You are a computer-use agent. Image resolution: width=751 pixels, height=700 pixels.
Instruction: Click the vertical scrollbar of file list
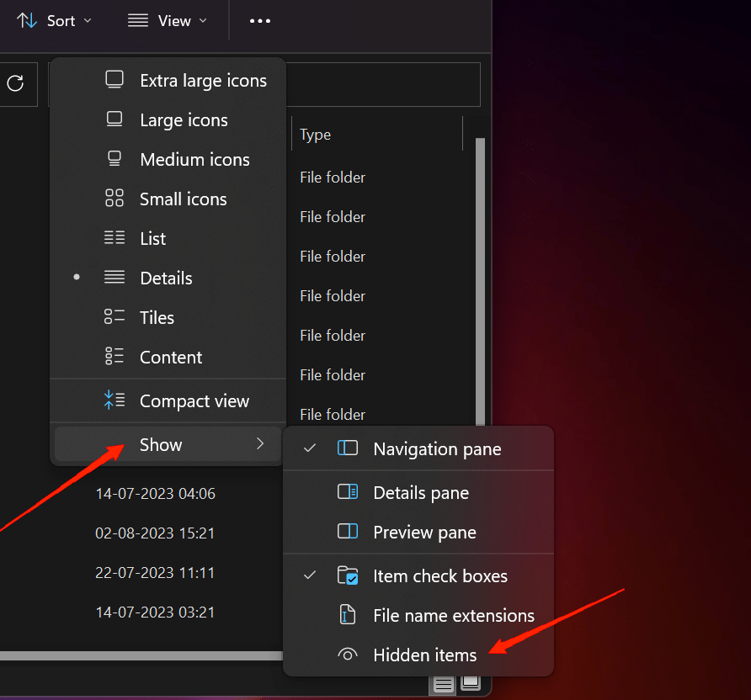pos(480,278)
